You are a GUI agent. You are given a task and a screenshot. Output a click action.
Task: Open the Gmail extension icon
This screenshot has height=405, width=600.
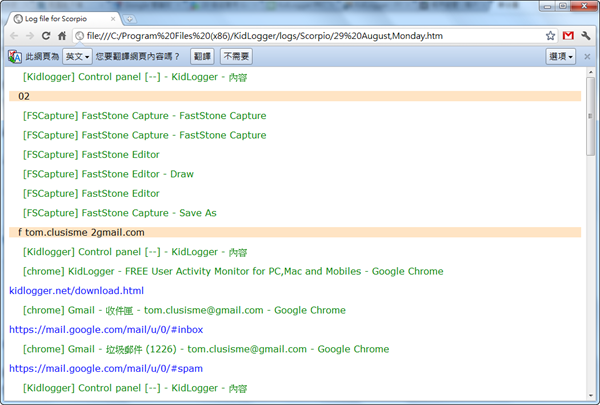(x=568, y=35)
